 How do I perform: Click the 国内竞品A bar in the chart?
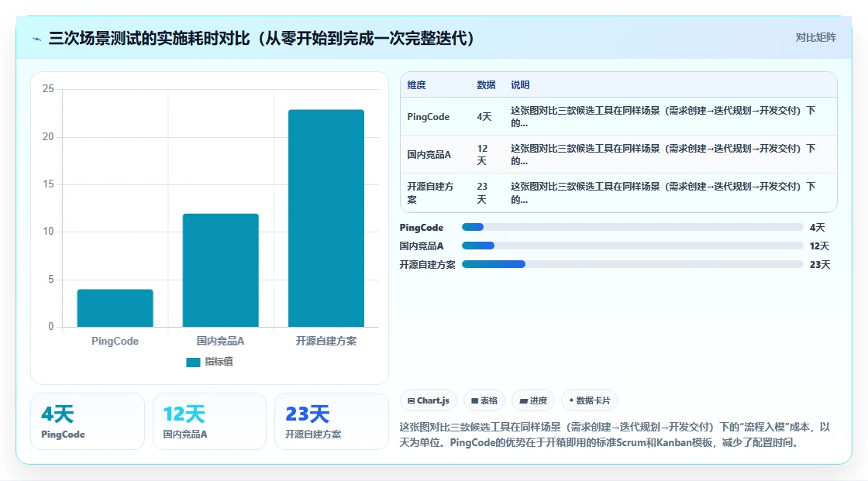pyautogui.click(x=220, y=270)
